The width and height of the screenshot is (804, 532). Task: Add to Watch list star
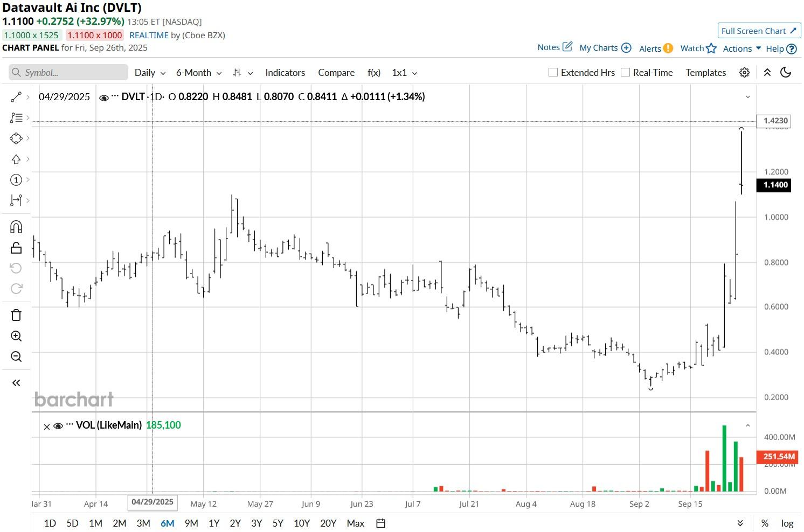pyautogui.click(x=711, y=48)
